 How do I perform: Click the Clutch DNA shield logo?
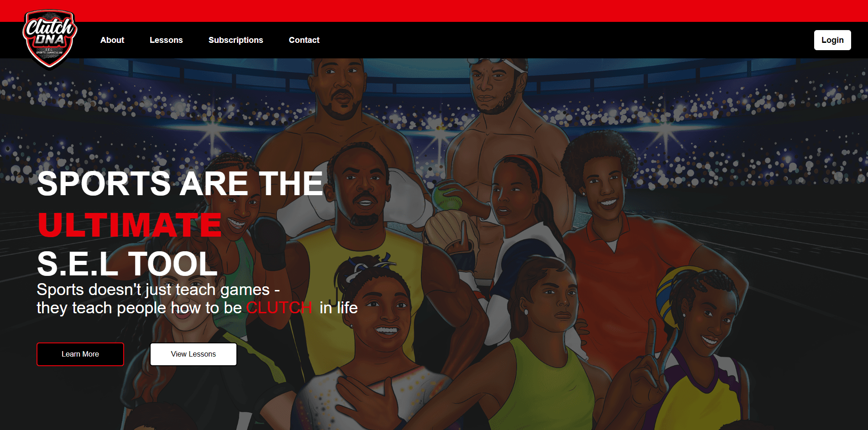[50, 39]
